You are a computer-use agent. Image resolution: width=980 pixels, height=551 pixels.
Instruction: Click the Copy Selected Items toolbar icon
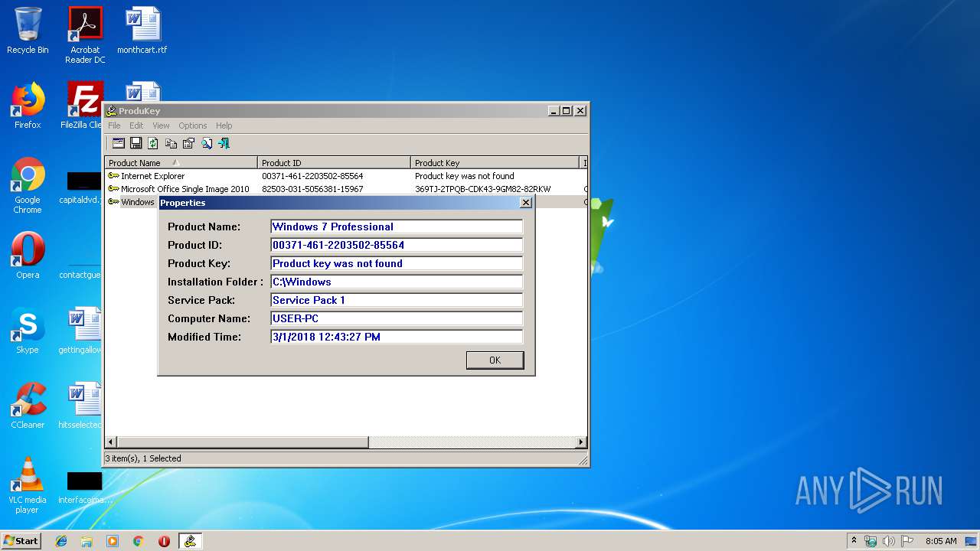click(171, 143)
